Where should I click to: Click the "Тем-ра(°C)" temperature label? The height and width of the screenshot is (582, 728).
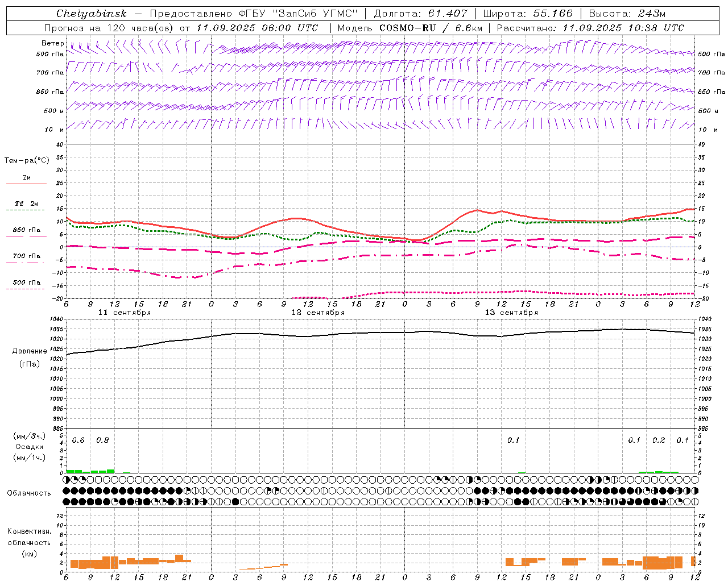pos(27,161)
